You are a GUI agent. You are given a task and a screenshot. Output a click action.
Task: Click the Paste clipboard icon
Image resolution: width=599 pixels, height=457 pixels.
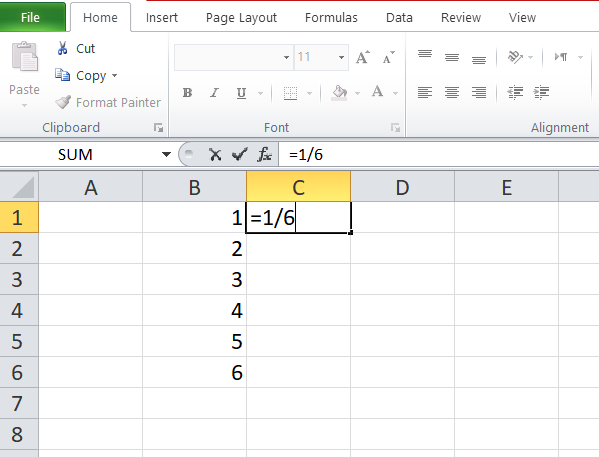pos(24,57)
